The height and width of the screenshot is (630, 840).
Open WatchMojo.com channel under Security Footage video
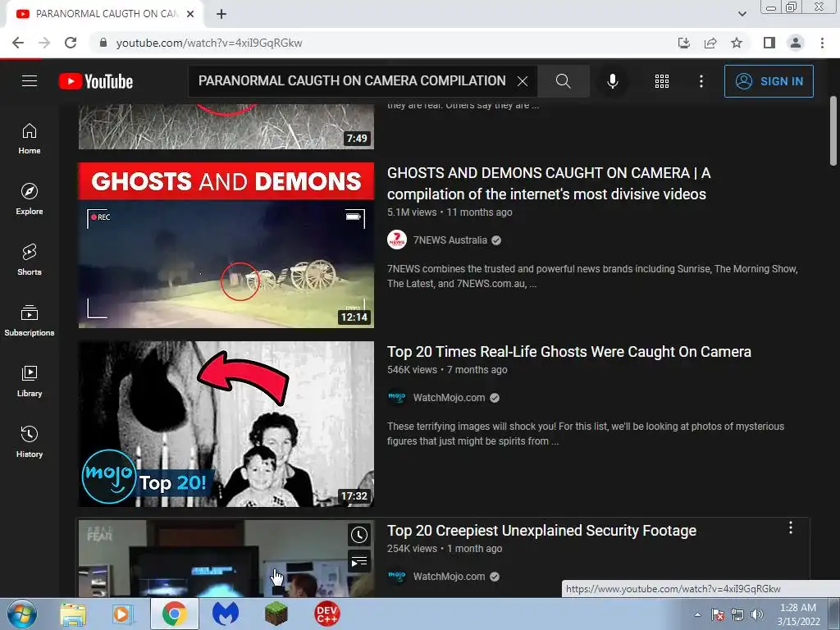[x=449, y=577]
